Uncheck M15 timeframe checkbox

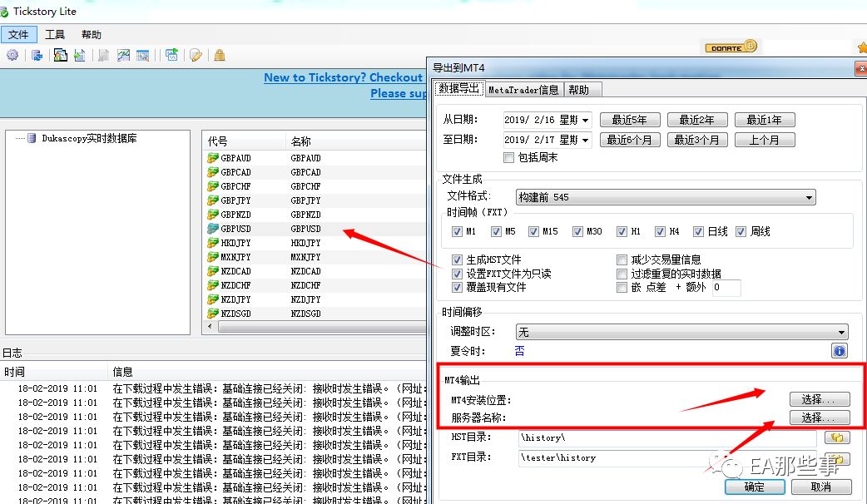click(533, 231)
